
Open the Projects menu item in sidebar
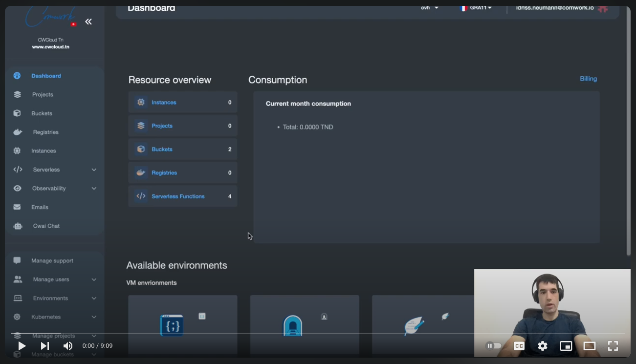(x=43, y=94)
